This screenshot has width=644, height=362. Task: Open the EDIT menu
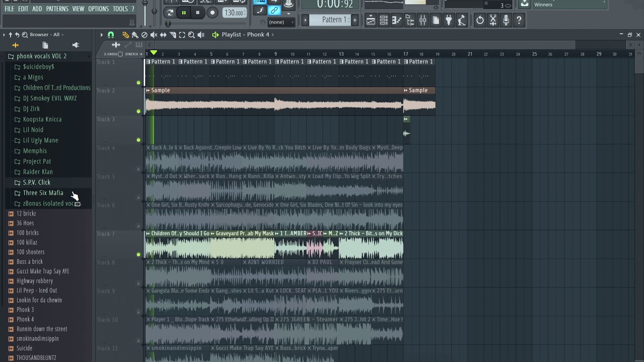23,9
